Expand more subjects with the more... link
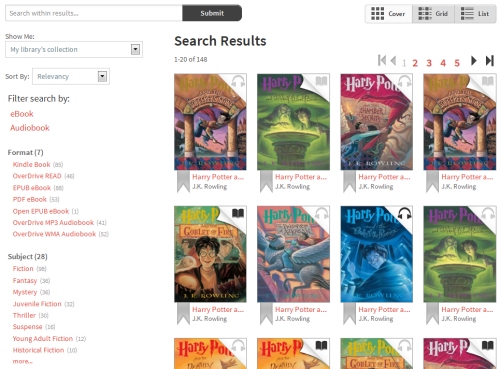This screenshot has width=500, height=369. pyautogui.click(x=23, y=361)
